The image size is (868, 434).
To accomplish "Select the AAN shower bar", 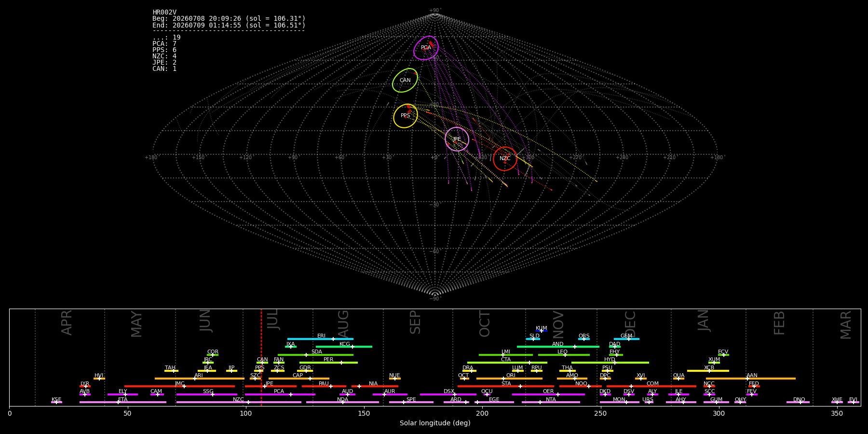I will pyautogui.click(x=751, y=379).
